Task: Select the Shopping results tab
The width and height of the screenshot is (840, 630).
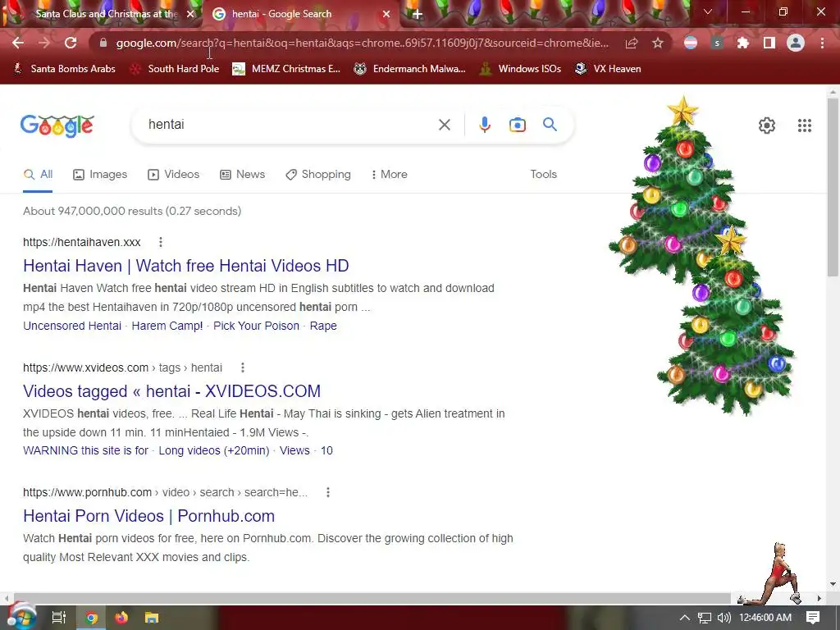Action: (318, 174)
